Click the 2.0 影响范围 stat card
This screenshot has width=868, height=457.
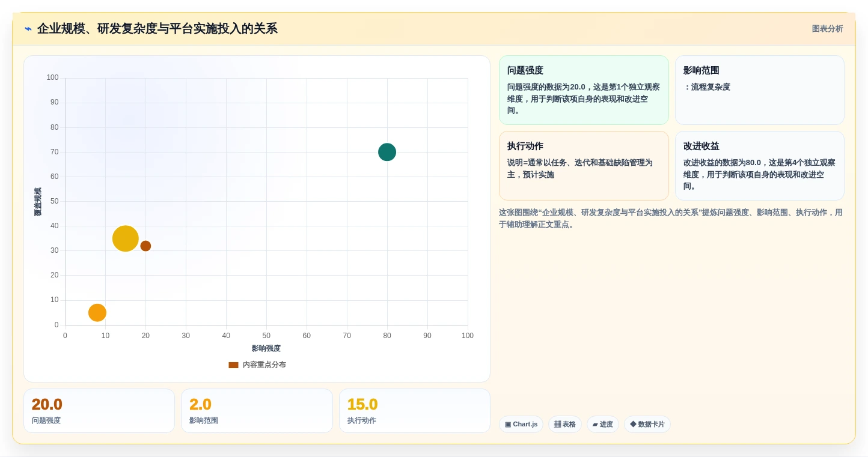257,411
